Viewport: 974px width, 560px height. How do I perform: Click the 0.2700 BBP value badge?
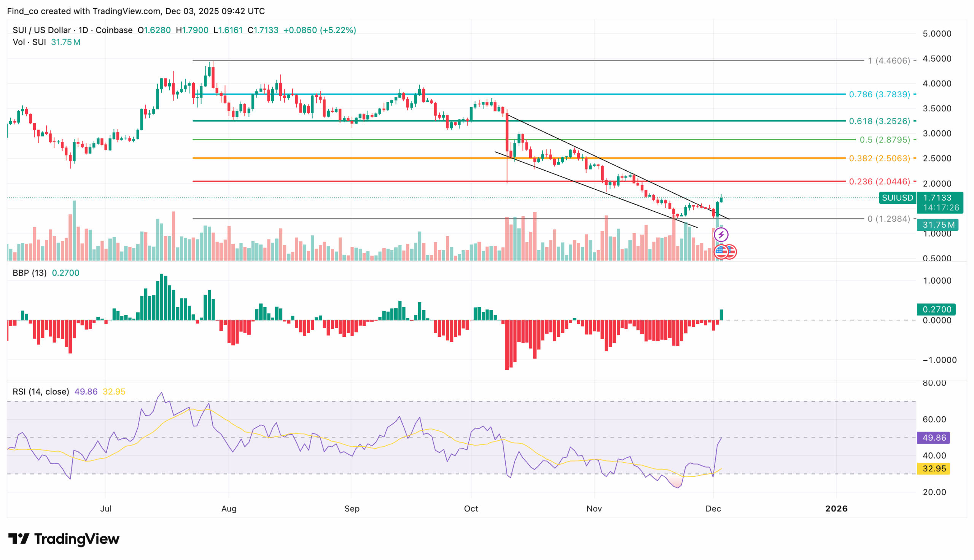tap(936, 309)
